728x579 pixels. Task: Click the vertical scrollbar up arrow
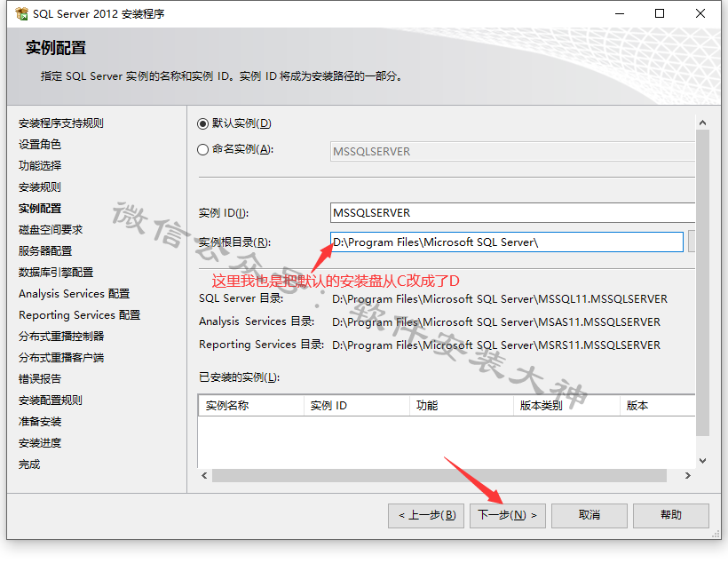pyautogui.click(x=702, y=123)
